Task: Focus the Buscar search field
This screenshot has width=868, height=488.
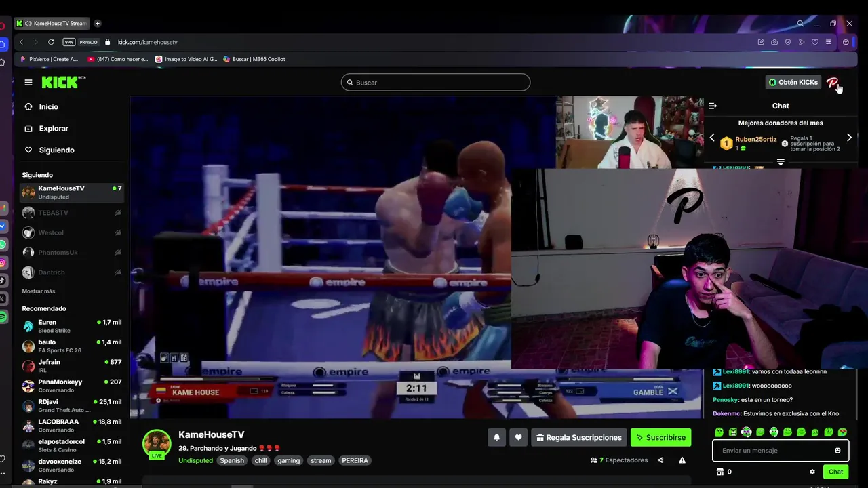Action: (x=435, y=82)
